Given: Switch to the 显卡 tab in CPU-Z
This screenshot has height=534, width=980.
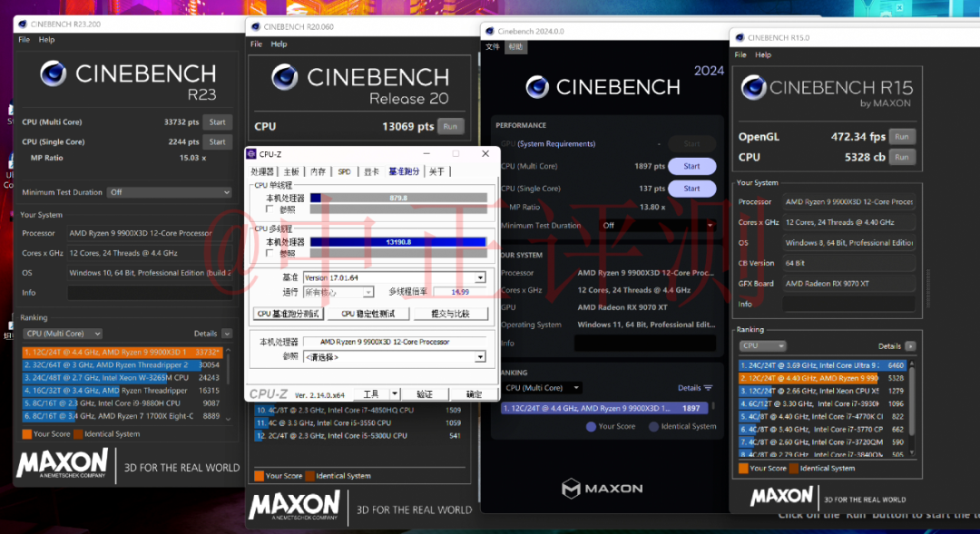Looking at the screenshot, I should pos(371,171).
